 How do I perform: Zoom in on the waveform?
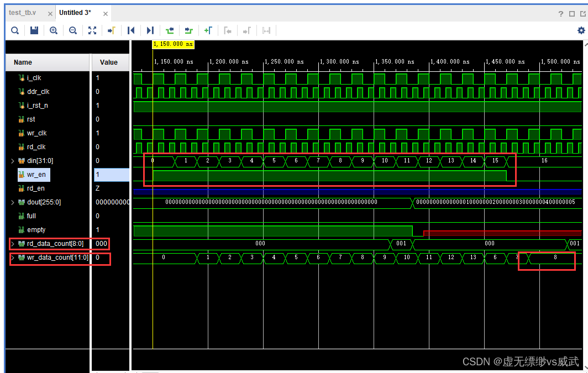click(54, 30)
